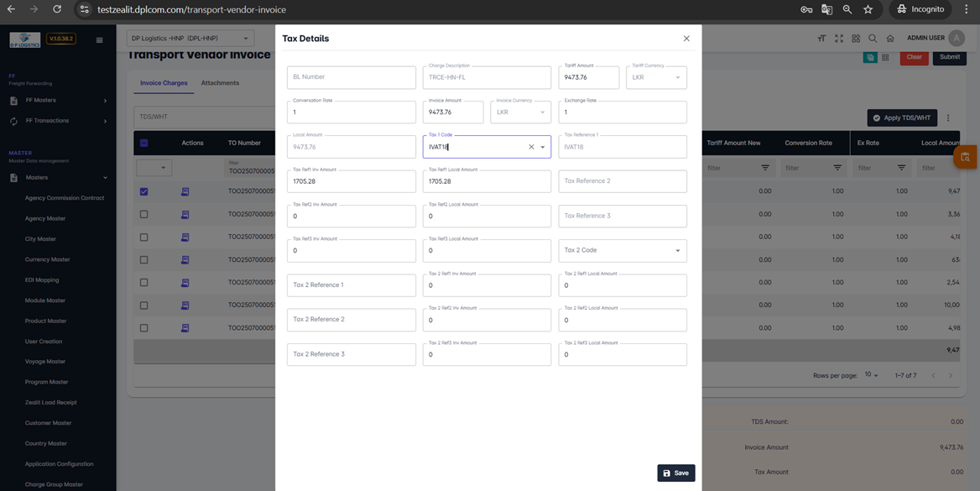Click into the BL Number field

click(351, 77)
